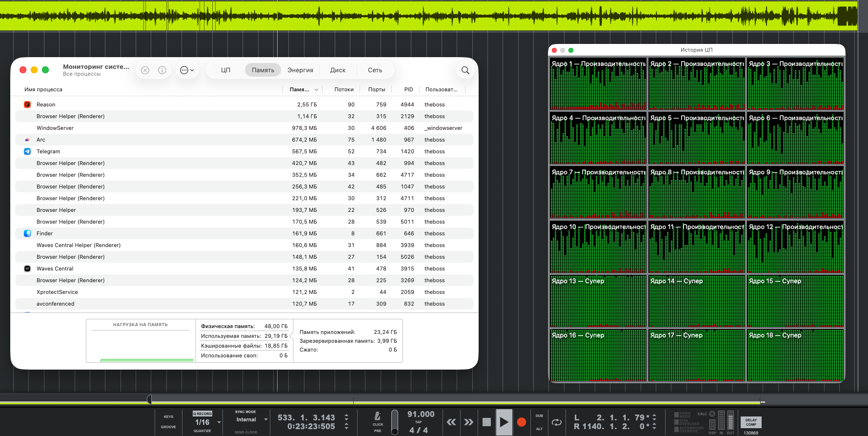This screenshot has width=868, height=436.
Task: Click the Tap tempo button
Action: [x=418, y=422]
